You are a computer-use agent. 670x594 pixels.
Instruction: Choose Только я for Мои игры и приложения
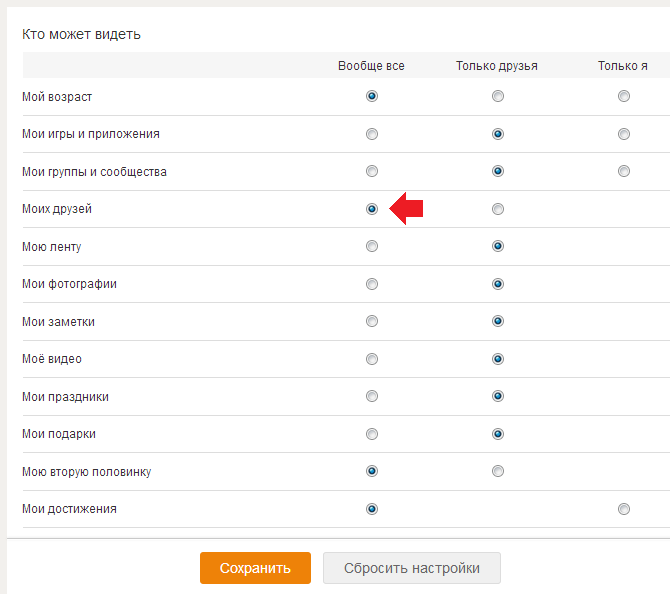624,134
